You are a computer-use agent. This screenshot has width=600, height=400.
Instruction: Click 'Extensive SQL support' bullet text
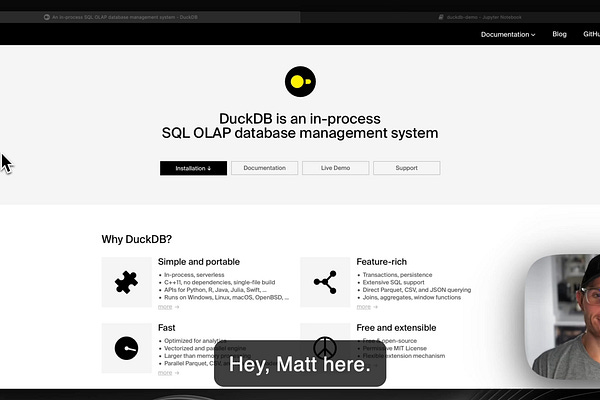(x=393, y=282)
